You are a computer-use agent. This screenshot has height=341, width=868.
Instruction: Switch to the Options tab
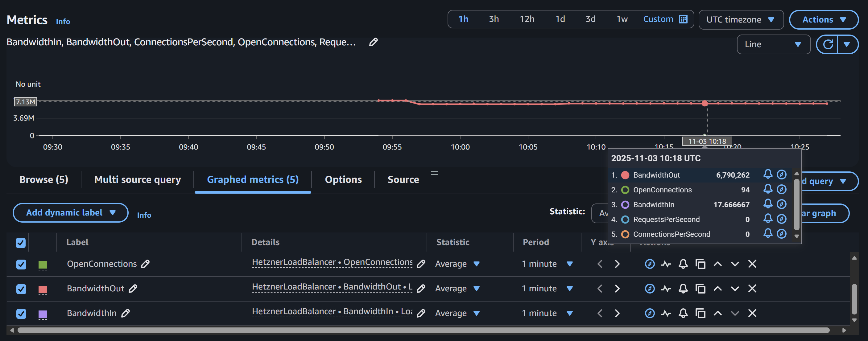(x=343, y=180)
